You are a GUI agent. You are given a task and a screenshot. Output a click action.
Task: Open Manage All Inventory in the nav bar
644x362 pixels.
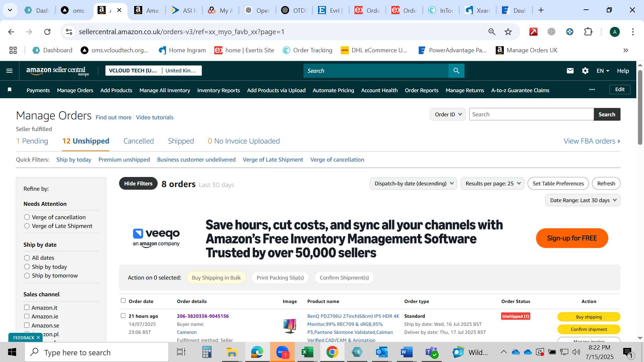pyautogui.click(x=165, y=90)
